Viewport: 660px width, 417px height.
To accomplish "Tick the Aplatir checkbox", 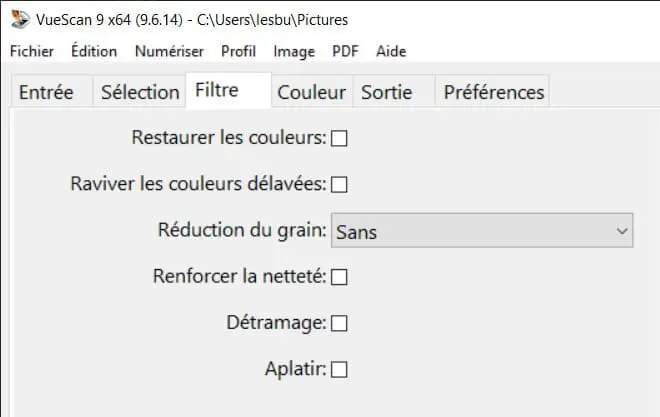I will pos(339,369).
